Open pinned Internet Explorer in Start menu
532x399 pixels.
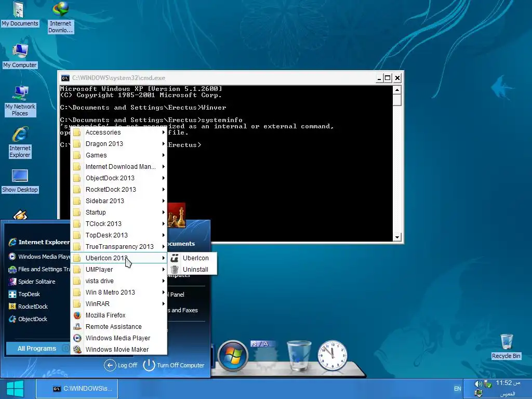coord(38,242)
